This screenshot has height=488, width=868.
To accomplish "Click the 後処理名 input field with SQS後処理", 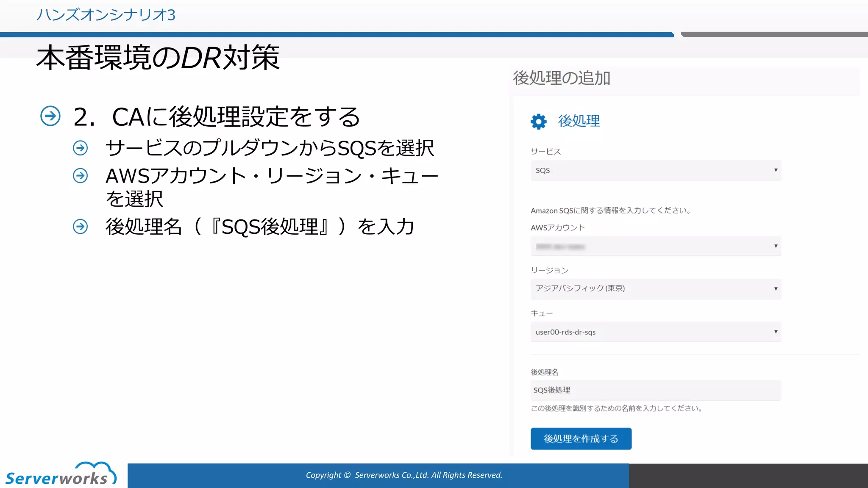I will click(656, 390).
